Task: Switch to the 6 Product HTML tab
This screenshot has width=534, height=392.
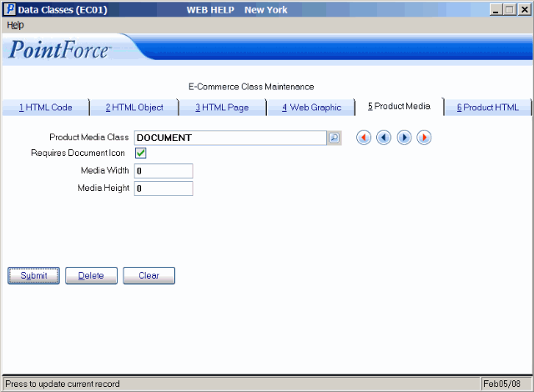Action: 487,108
